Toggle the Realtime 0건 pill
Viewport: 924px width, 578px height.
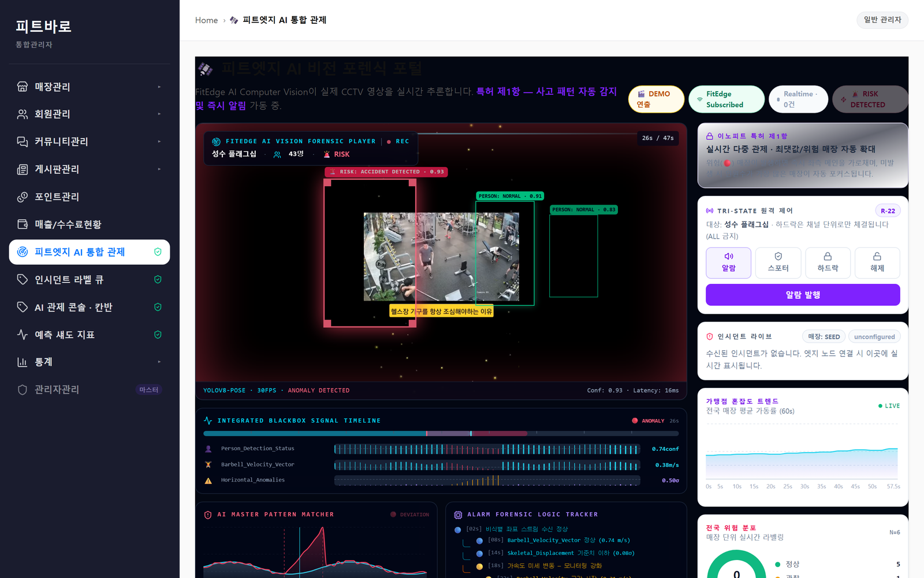(798, 99)
